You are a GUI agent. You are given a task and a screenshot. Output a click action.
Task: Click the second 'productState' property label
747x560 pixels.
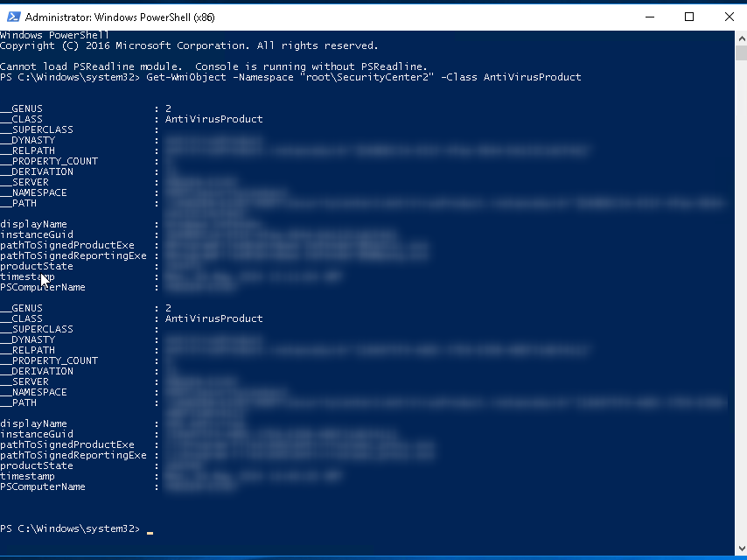37,465
